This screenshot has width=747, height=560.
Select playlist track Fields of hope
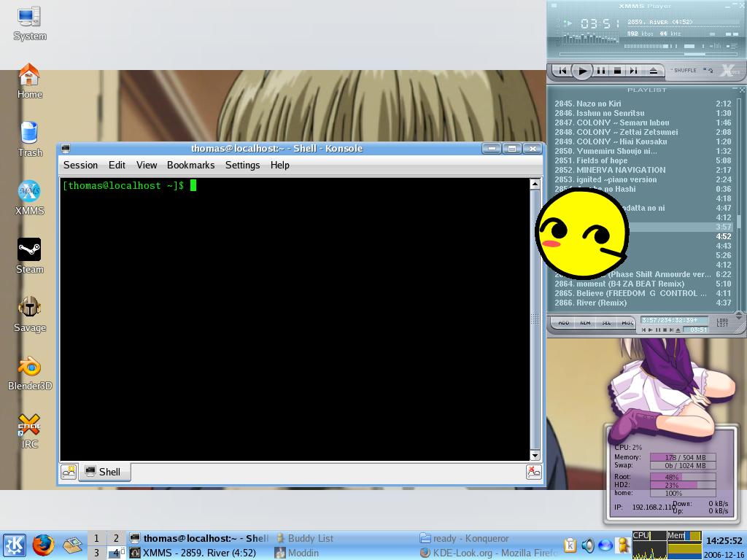(x=643, y=160)
